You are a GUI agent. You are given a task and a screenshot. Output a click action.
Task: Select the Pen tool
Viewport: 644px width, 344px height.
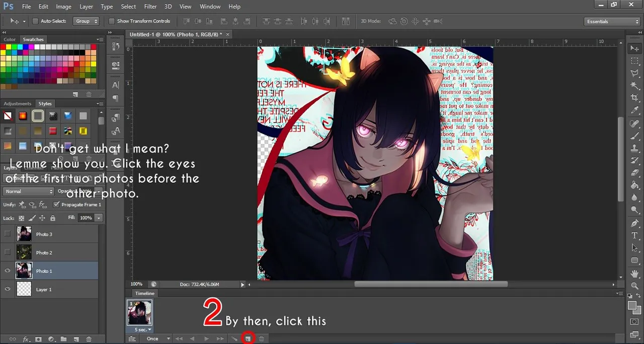tap(634, 223)
